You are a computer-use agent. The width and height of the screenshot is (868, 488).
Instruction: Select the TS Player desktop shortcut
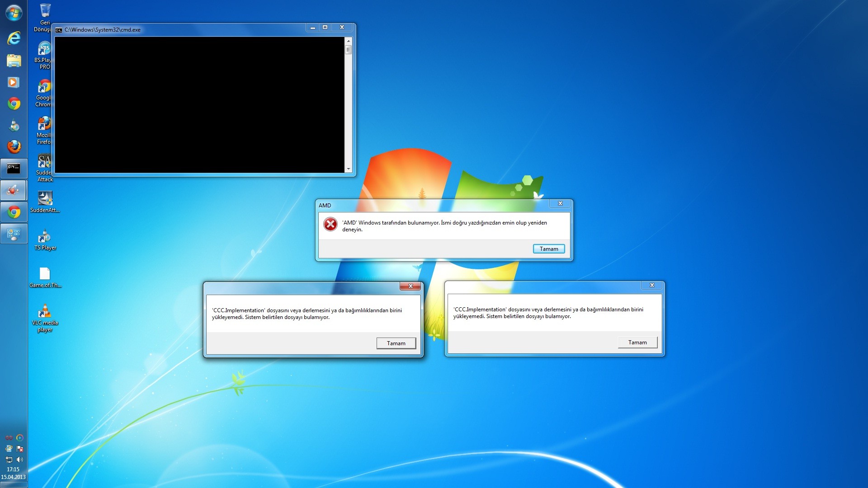tap(45, 239)
